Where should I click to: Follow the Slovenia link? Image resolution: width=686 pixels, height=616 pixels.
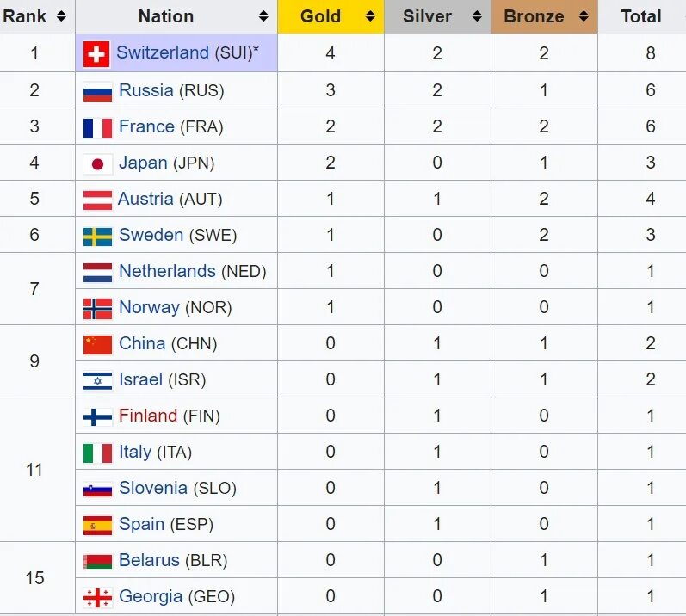tap(153, 488)
